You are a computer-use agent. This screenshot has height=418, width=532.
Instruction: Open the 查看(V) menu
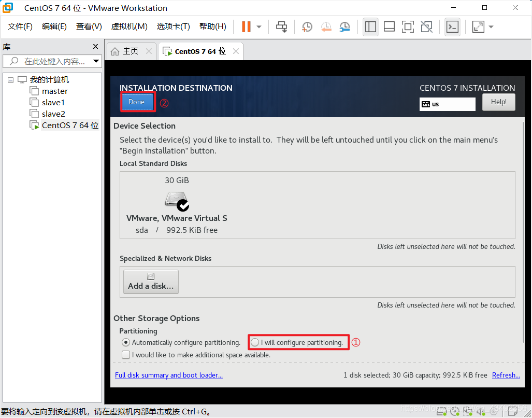pyautogui.click(x=89, y=26)
